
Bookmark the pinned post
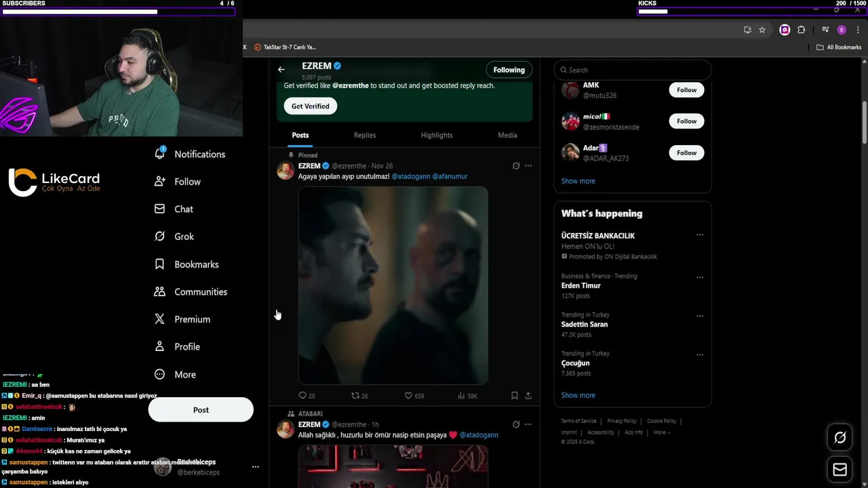(x=514, y=395)
